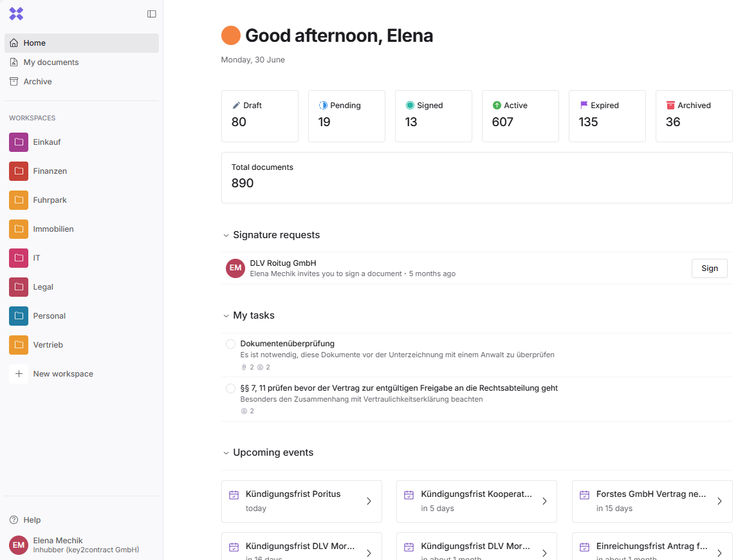Go to My documents in sidebar

point(51,62)
